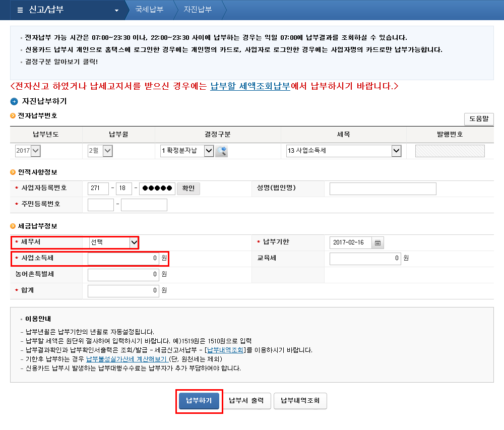Screen dimensions: 504x430
Task: Expand the 신고/납부 menu dropdown arrow
Action: 117,10
